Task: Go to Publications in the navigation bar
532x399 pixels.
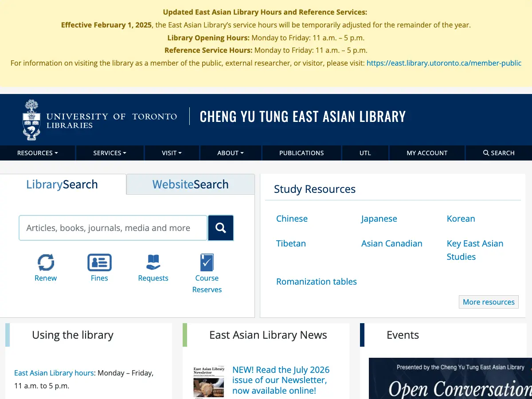Action: pyautogui.click(x=301, y=153)
